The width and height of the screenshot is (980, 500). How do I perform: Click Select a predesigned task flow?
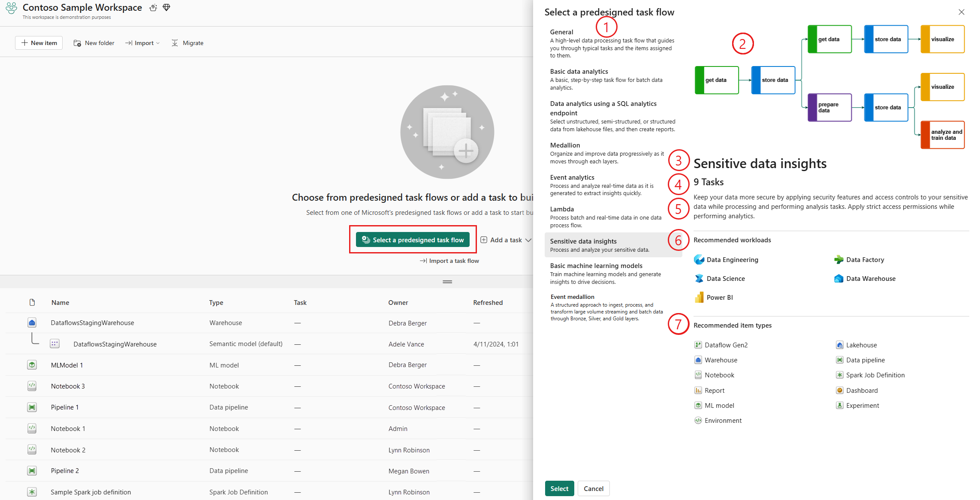click(413, 240)
